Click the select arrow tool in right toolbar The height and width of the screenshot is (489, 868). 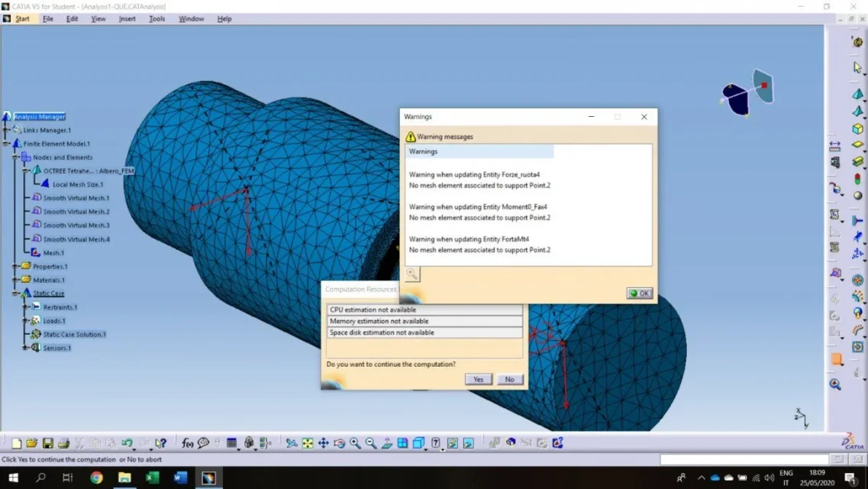(857, 67)
